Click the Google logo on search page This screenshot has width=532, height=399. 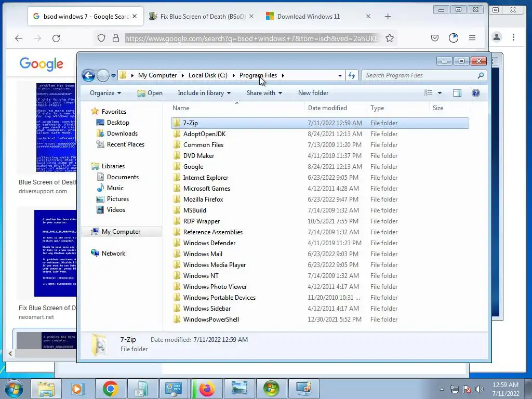click(42, 64)
